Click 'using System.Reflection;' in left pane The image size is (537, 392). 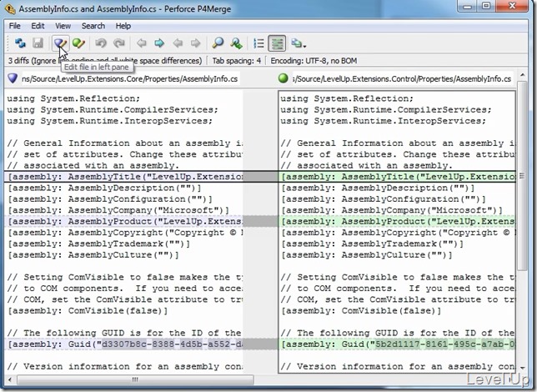(x=73, y=98)
